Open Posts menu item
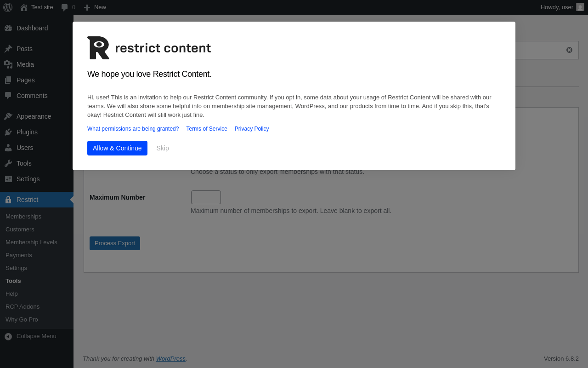The width and height of the screenshot is (588, 368). [24, 49]
